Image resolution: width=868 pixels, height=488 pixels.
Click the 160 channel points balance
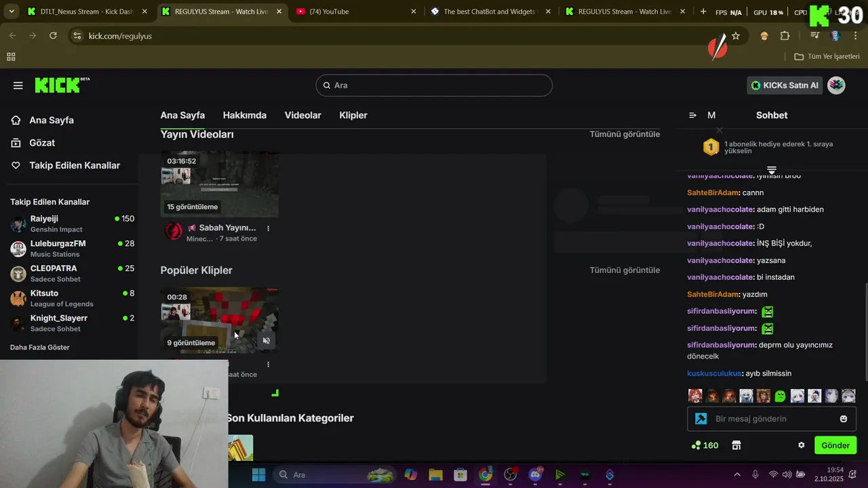pos(705,445)
